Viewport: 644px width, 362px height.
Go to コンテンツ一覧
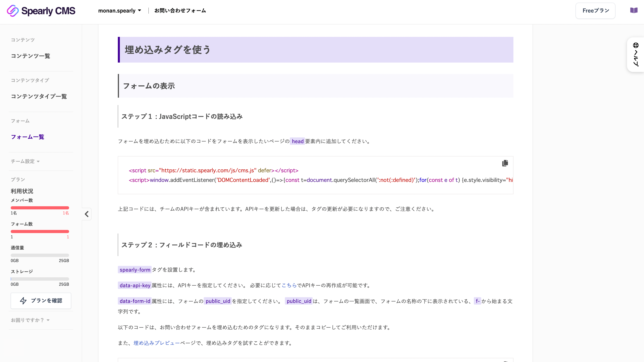(x=30, y=56)
